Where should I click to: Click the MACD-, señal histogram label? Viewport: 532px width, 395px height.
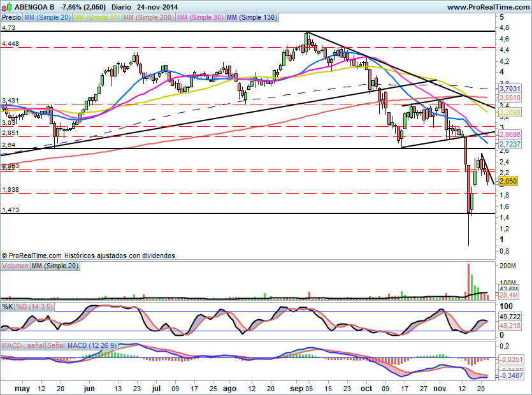(23, 345)
